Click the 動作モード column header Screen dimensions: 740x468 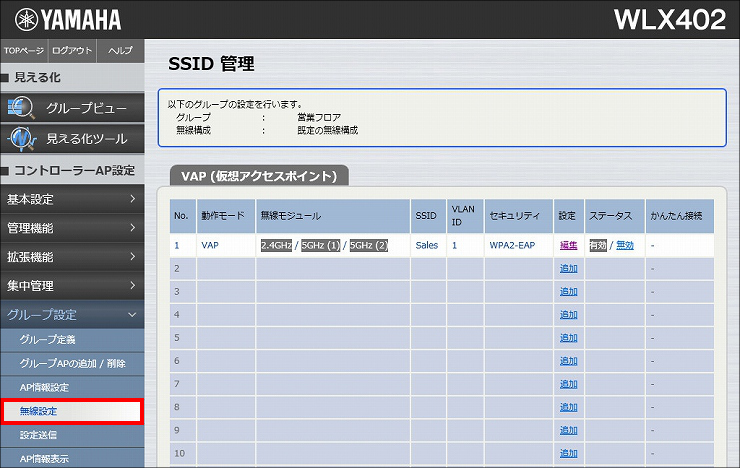[x=226, y=216]
